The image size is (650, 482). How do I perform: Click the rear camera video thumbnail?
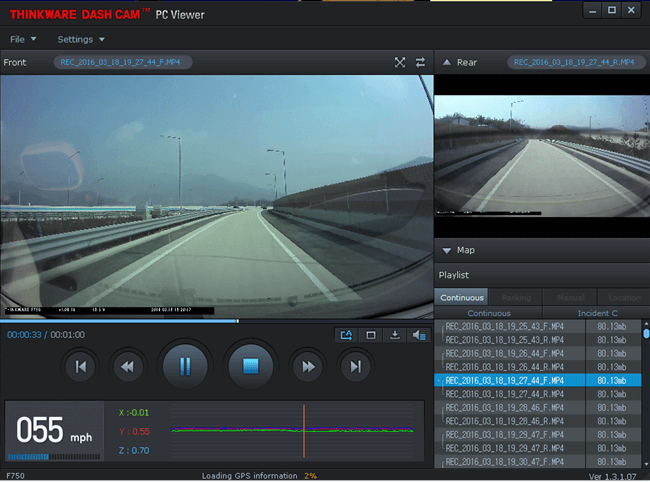pyautogui.click(x=542, y=156)
